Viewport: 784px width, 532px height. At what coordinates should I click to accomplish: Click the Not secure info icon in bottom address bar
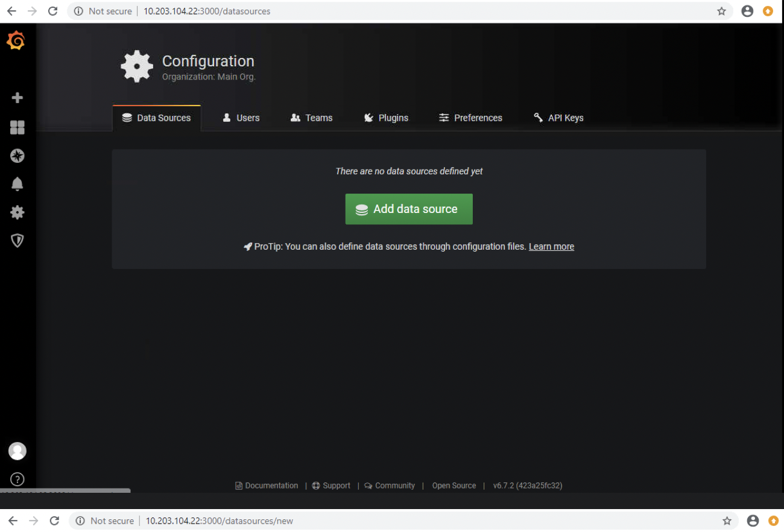[x=80, y=521]
